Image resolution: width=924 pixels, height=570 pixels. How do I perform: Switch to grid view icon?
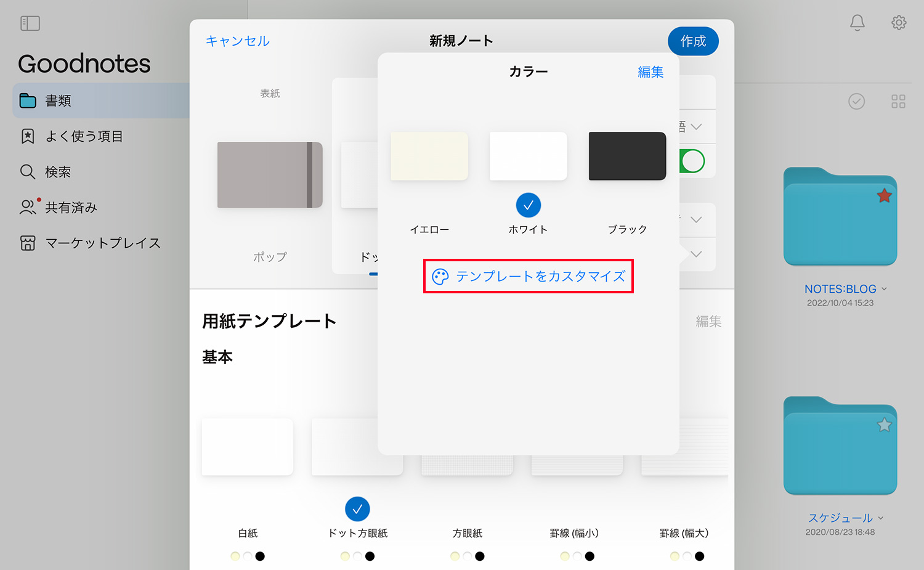[898, 101]
